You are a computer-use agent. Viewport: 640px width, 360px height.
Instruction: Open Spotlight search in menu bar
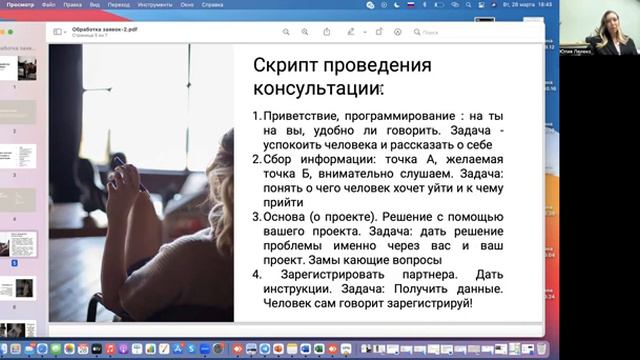[x=468, y=5]
